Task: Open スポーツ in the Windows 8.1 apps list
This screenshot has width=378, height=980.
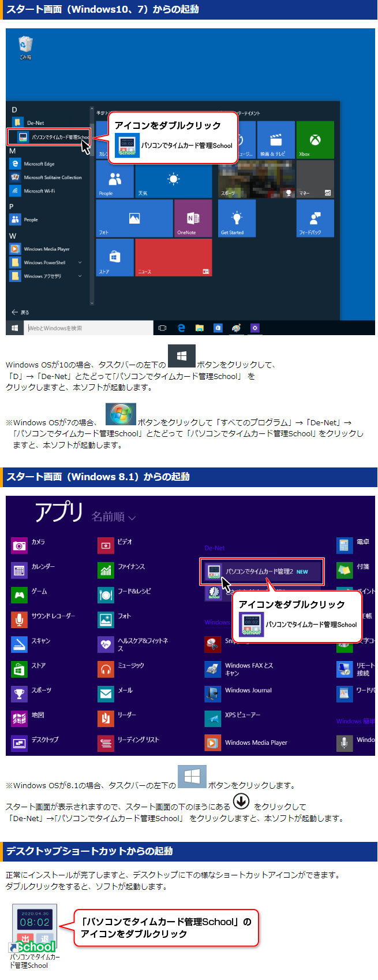Action: (x=32, y=694)
